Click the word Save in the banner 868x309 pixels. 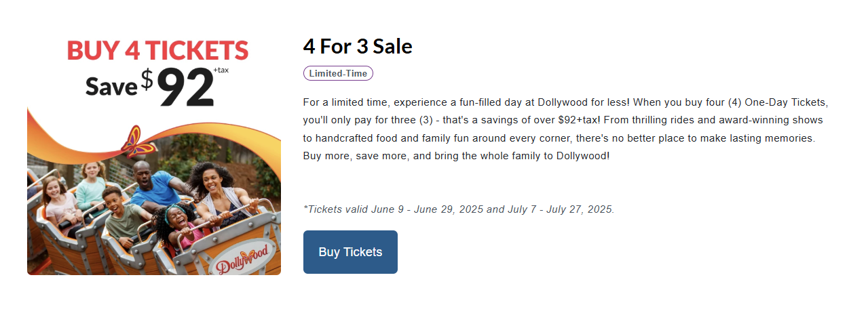coord(111,86)
